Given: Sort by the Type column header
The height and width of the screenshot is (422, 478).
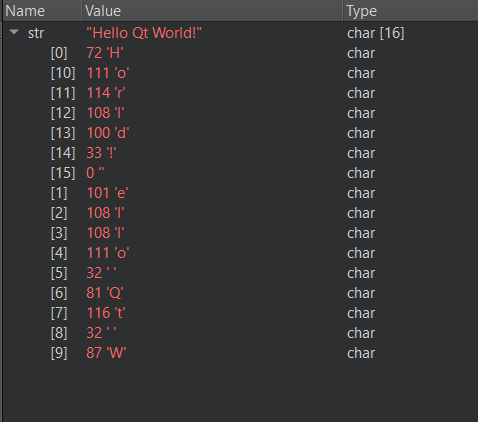Looking at the screenshot, I should pyautogui.click(x=411, y=11).
